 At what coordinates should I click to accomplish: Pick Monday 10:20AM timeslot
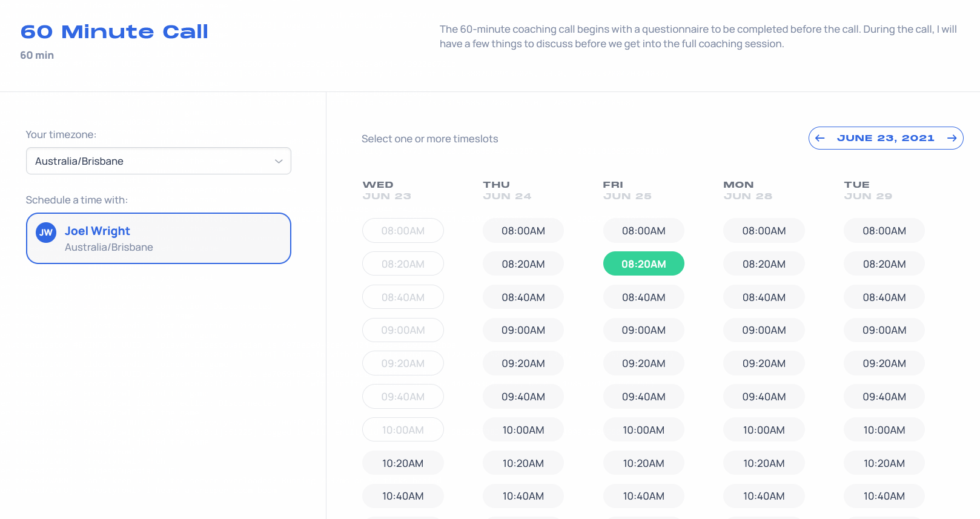pyautogui.click(x=764, y=463)
